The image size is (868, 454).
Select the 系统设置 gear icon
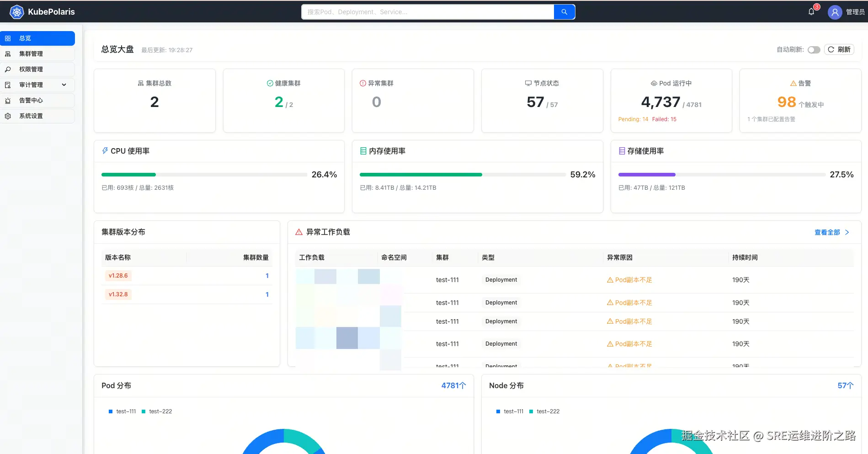click(8, 116)
